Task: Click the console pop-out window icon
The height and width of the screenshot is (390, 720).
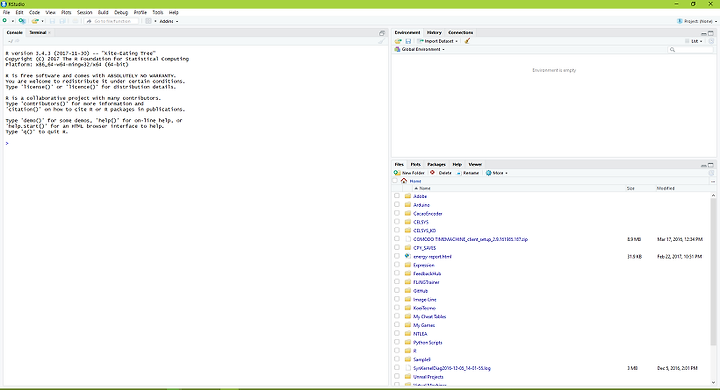Action: tap(382, 33)
